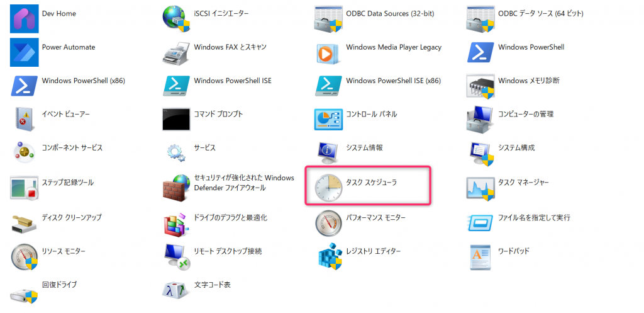Open the システム構成 icon

click(480, 153)
